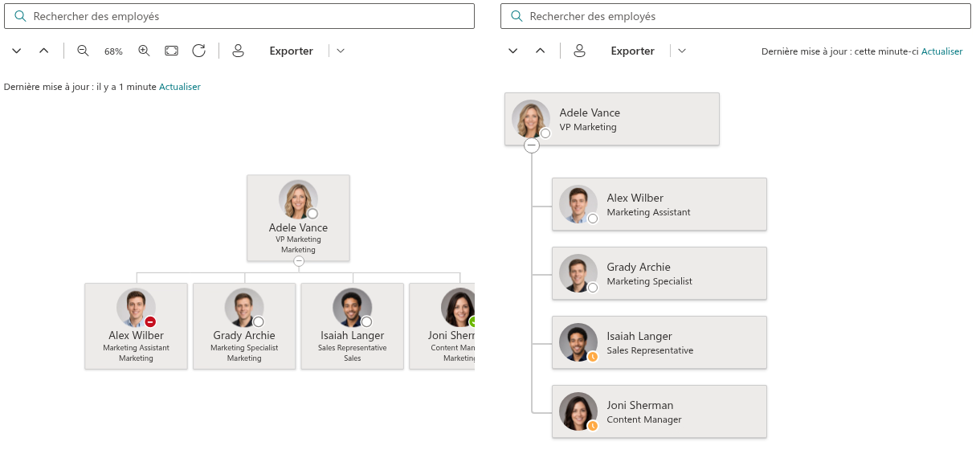Click Joni Sherman photo in right tree

click(x=578, y=411)
